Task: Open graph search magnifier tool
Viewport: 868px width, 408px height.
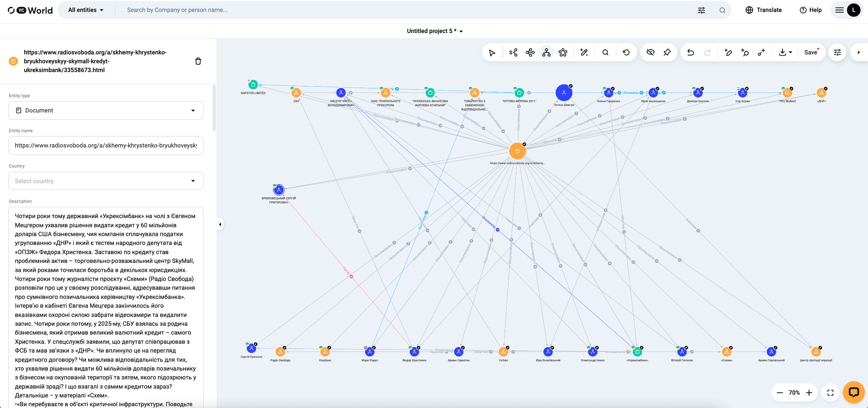Action: (605, 53)
